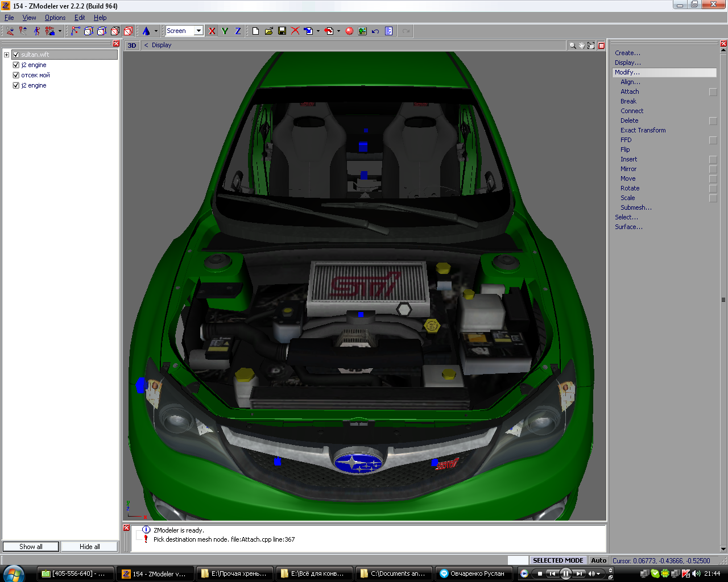Screen dimensions: 728x582
Task: Select the viewport pan hand tool
Action: click(x=582, y=45)
